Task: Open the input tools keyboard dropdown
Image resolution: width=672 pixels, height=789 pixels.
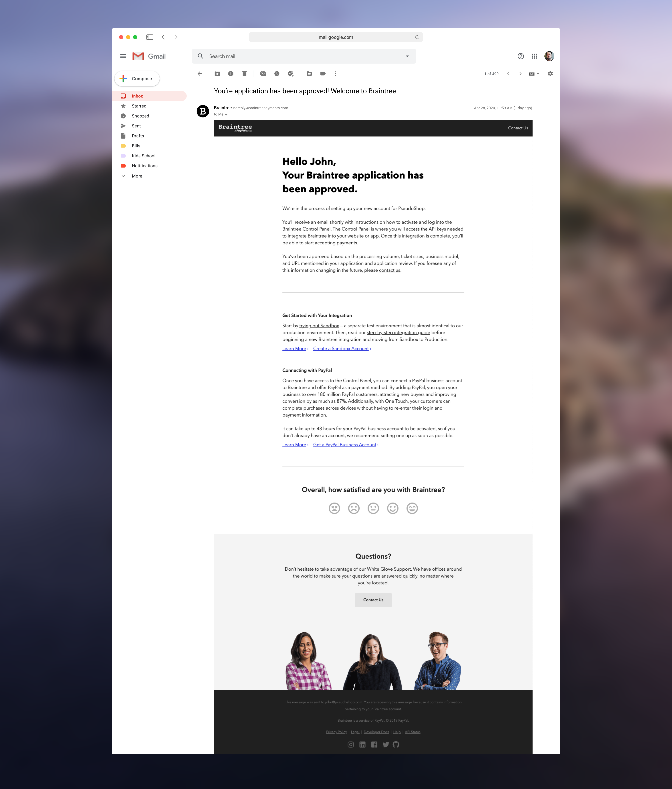Action: click(x=534, y=74)
